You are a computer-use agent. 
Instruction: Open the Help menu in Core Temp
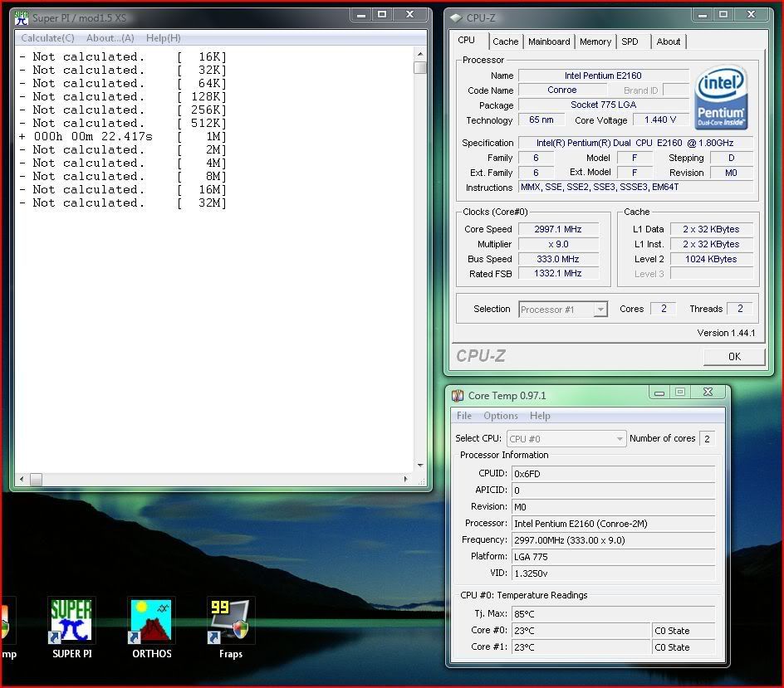[540, 416]
